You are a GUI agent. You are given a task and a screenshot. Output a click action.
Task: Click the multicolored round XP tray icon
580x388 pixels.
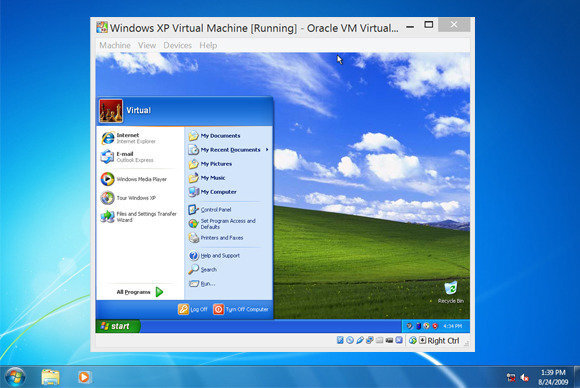426,326
